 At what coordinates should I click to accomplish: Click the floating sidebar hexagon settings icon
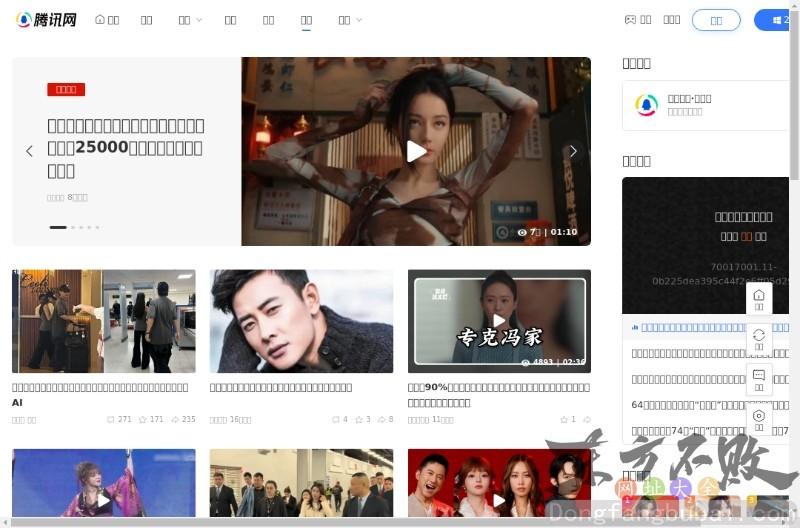[x=759, y=416]
